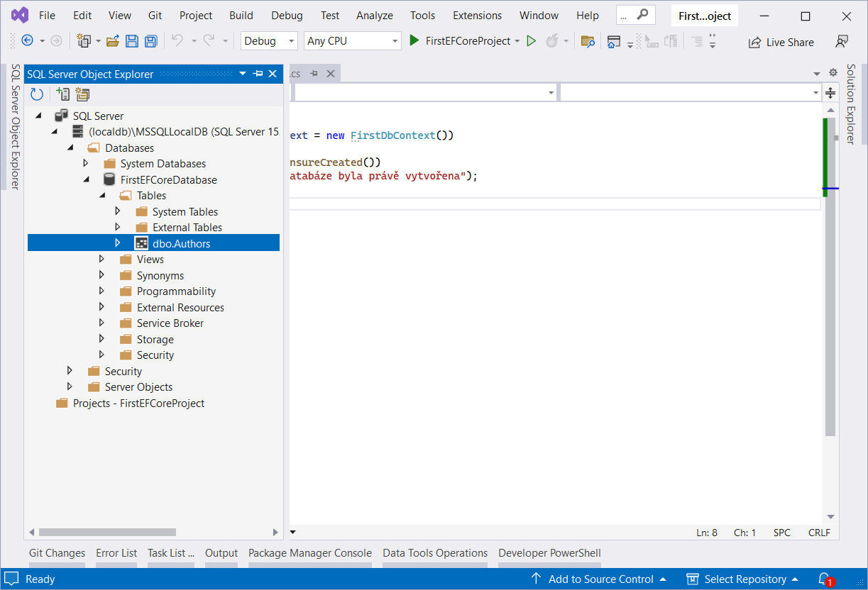
Task: Expand the dbo.Authors table node
Action: pos(118,243)
